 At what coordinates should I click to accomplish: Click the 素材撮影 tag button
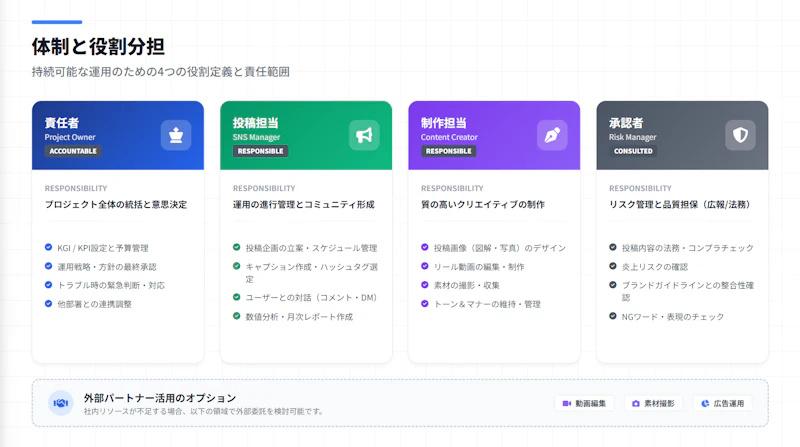pos(654,403)
